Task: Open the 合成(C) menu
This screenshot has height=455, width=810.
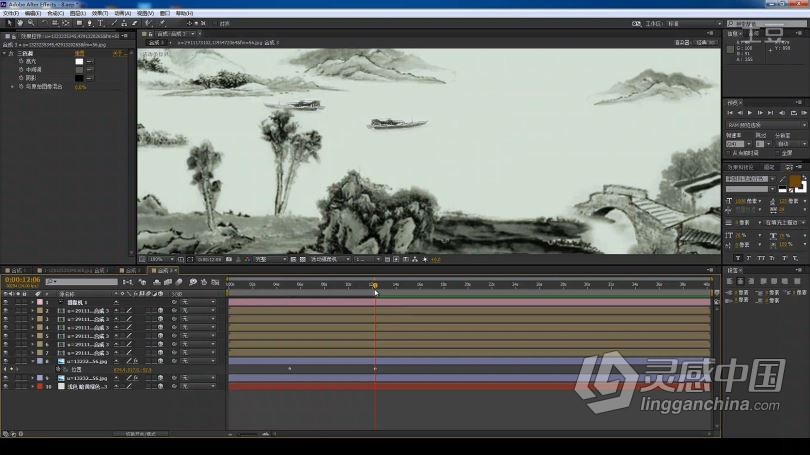Action: tap(55, 13)
